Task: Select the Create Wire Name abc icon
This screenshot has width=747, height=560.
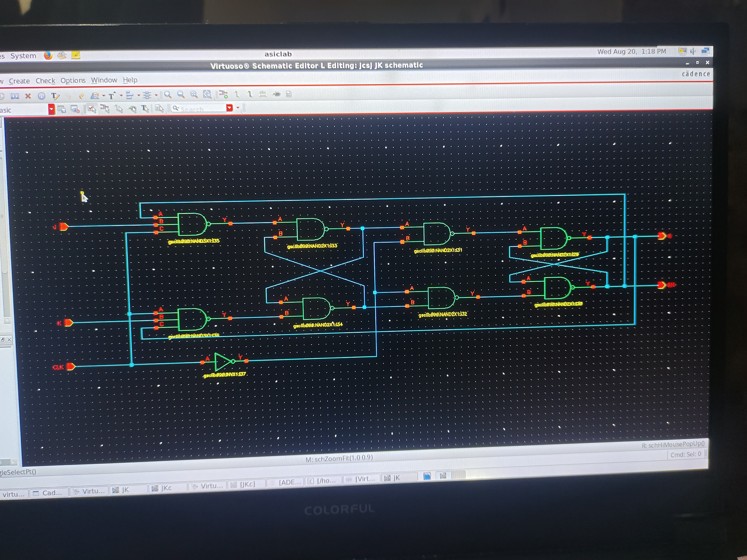Action: click(x=263, y=94)
